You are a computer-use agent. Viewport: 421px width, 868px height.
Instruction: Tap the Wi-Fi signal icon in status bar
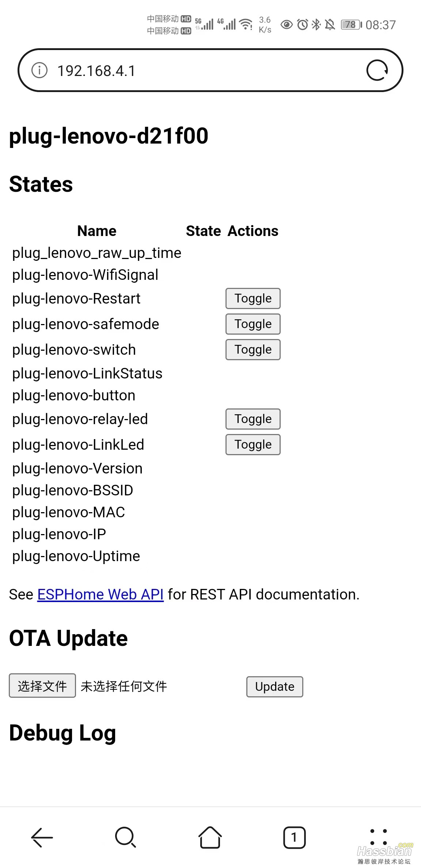(246, 24)
